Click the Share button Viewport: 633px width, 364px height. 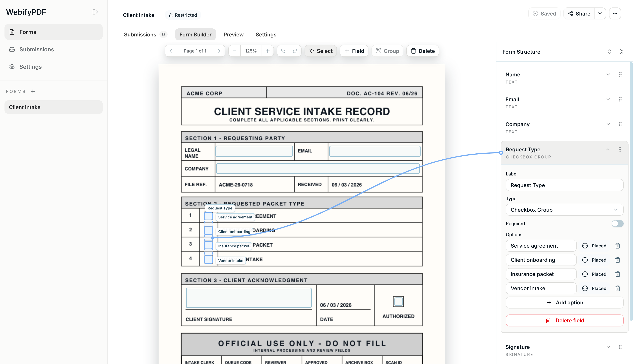579,13
